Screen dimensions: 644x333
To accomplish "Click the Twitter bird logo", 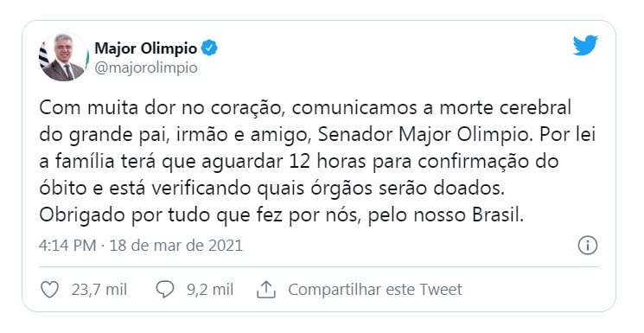I will pos(585,45).
